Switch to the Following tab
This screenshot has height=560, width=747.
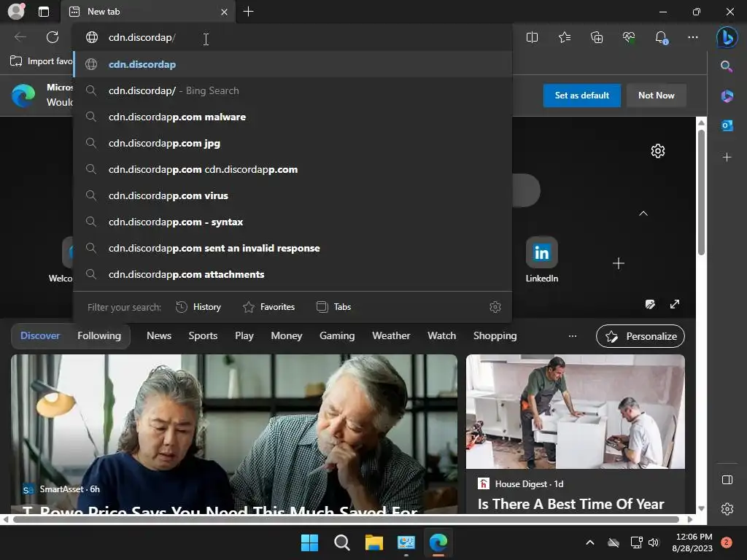tap(99, 335)
